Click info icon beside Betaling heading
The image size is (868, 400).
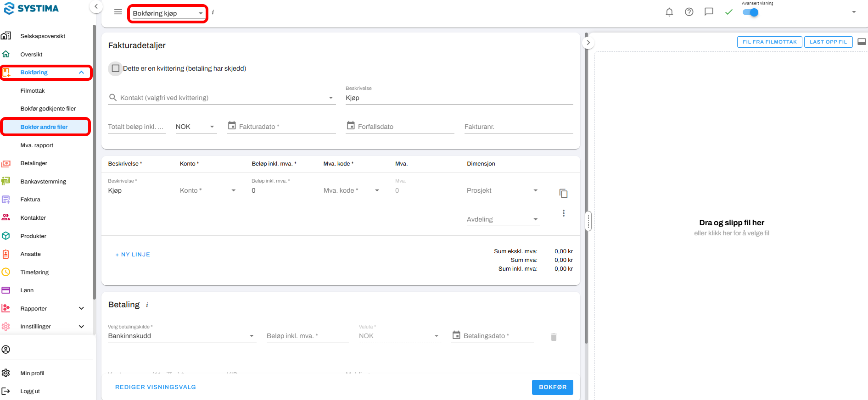pyautogui.click(x=147, y=305)
